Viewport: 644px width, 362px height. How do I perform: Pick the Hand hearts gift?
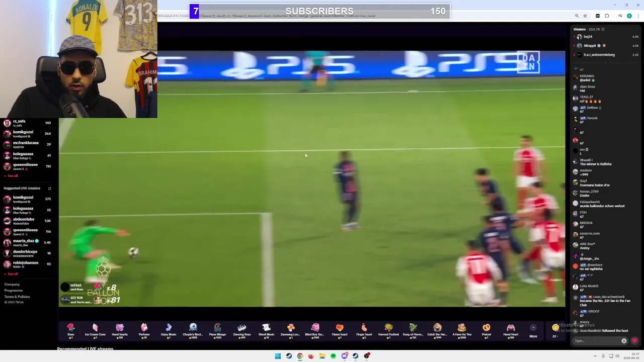120,330
